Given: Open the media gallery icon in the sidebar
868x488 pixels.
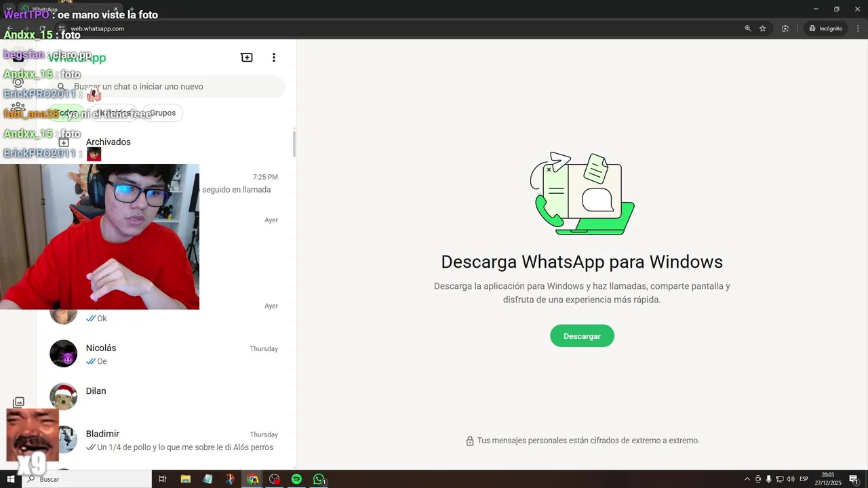Looking at the screenshot, I should 18,403.
